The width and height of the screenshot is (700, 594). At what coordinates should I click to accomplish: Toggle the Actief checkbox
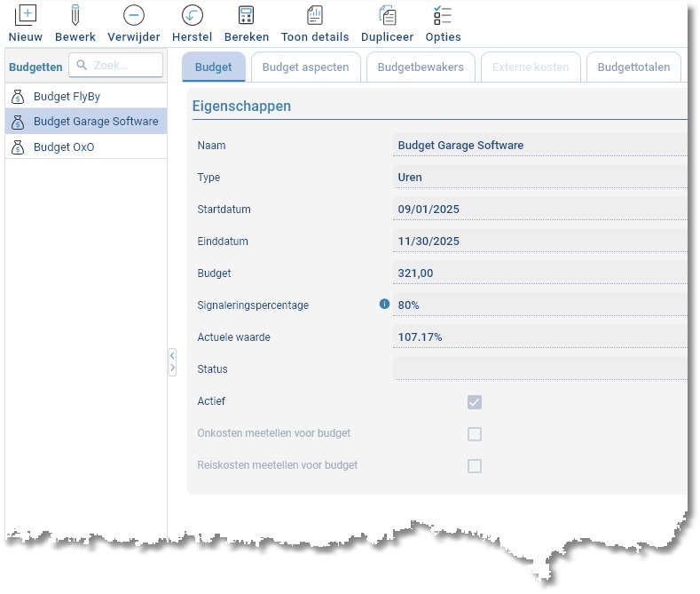(x=475, y=402)
